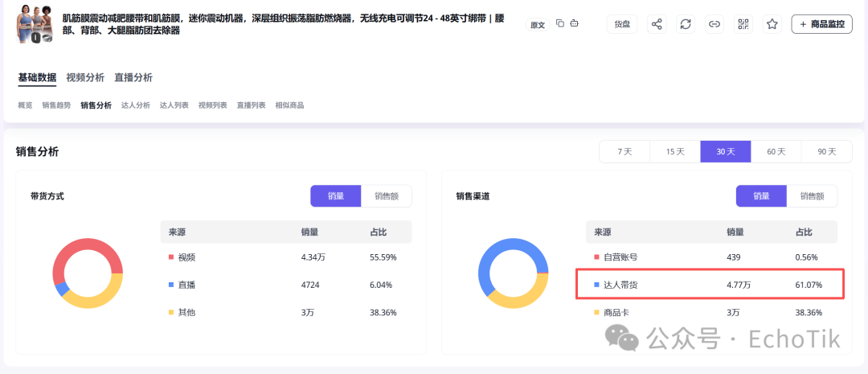This screenshot has width=868, height=374.
Task: Click the blue 达人带货 legend swatch
Action: pyautogui.click(x=596, y=285)
